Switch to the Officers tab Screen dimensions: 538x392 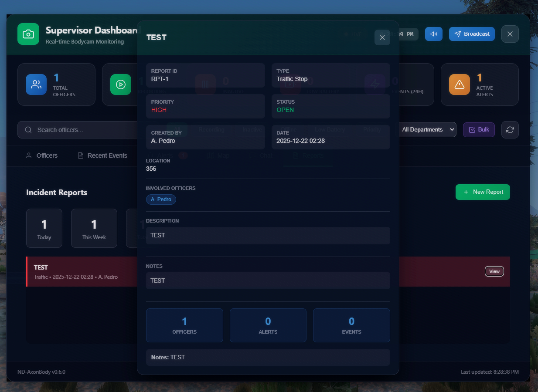42,155
